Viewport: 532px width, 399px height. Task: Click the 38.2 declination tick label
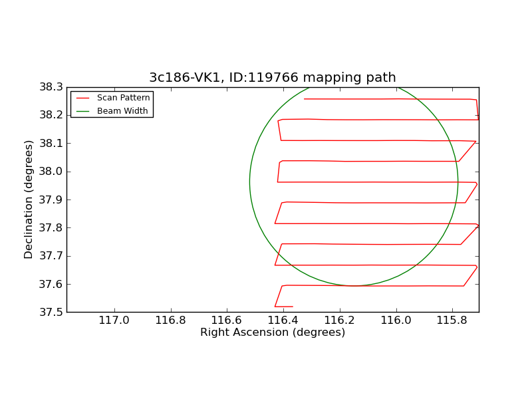click(x=51, y=115)
